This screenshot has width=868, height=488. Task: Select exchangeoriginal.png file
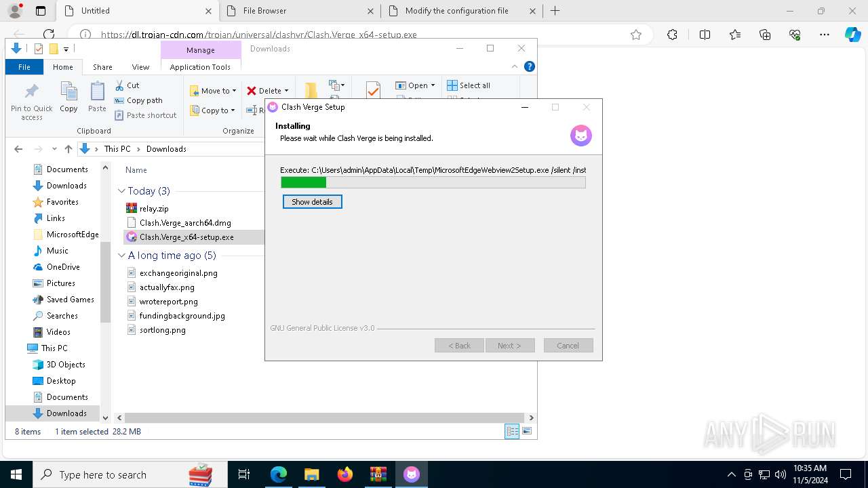click(x=178, y=273)
